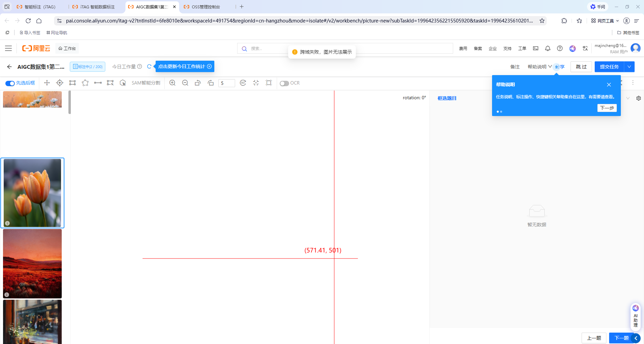Open the Aliyun hamburger menu
Viewport: 644px width, 344px height.
(8, 48)
